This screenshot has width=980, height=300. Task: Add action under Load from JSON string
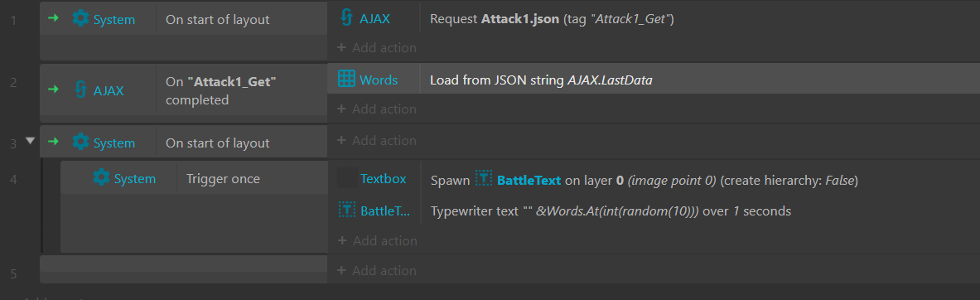pyautogui.click(x=377, y=109)
